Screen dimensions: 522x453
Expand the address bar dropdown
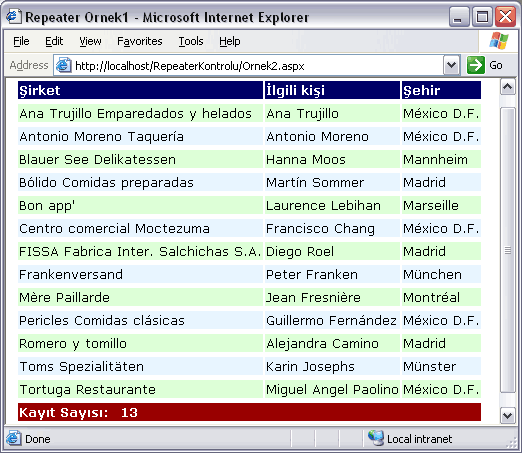452,65
